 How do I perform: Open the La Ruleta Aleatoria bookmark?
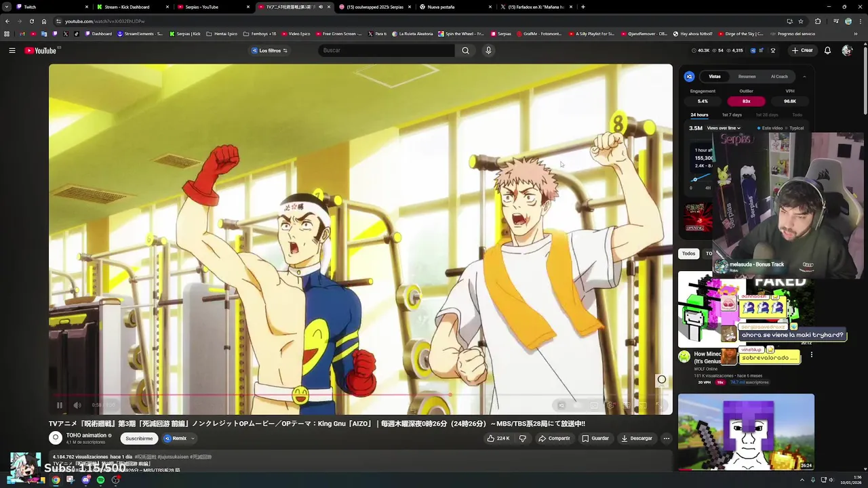point(412,33)
